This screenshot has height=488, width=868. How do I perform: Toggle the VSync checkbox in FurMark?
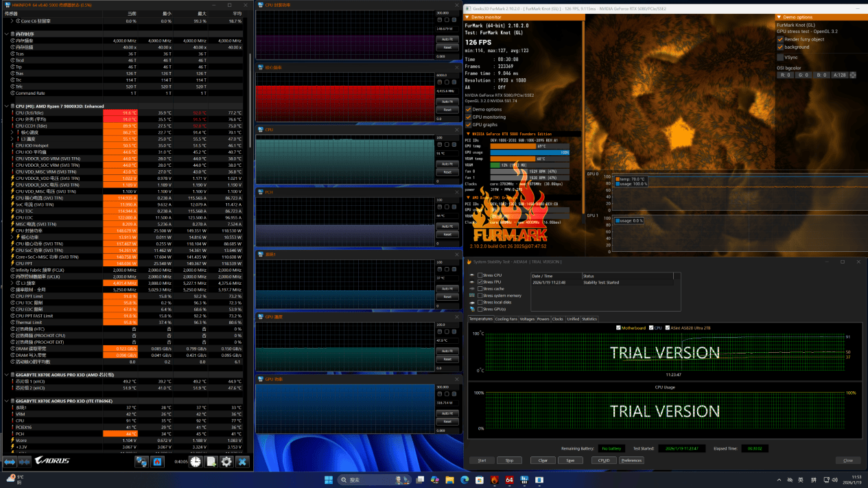[780, 57]
